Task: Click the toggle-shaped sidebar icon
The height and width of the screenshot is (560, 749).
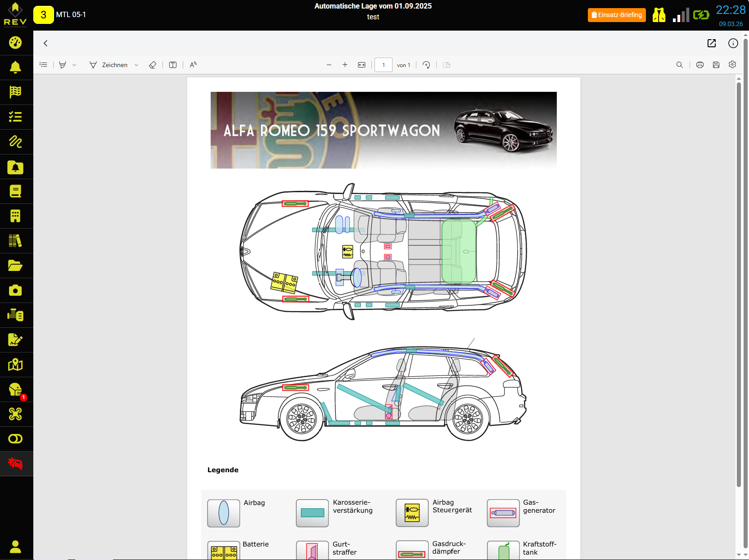Action: pos(15,439)
